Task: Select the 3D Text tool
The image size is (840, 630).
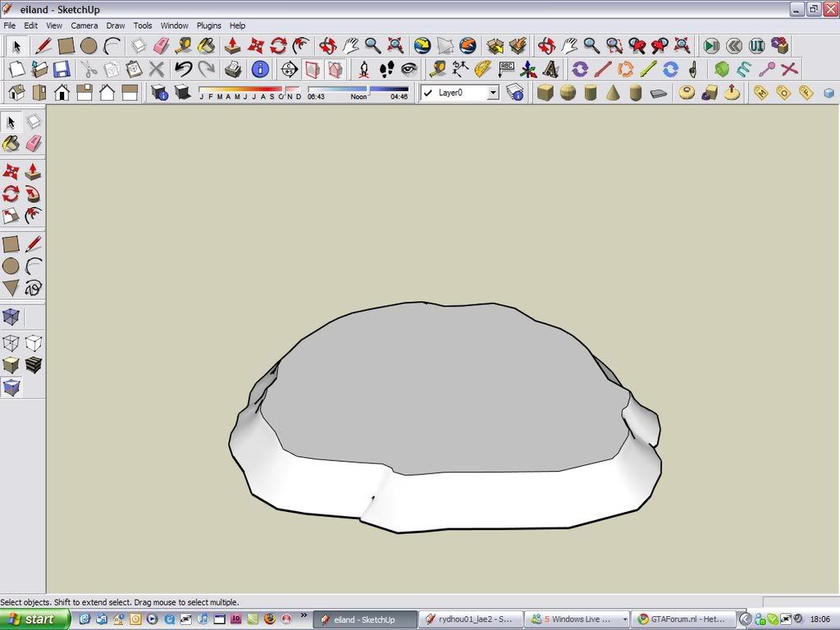Action: [550, 69]
